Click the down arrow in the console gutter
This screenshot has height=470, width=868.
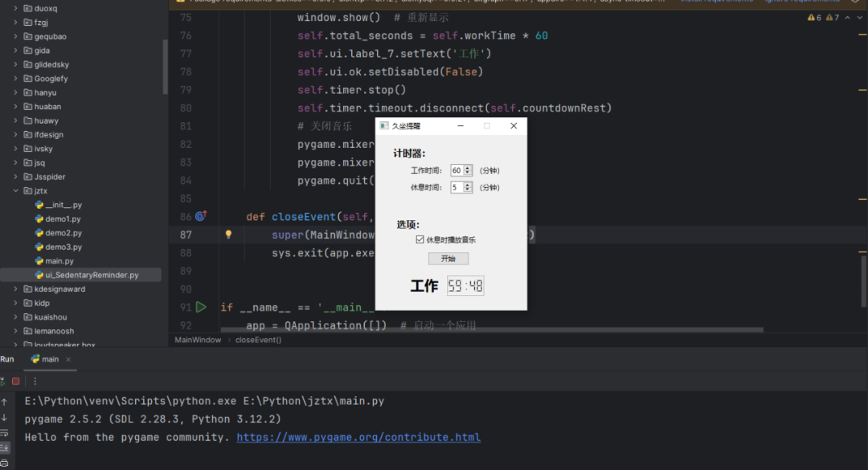(5, 418)
